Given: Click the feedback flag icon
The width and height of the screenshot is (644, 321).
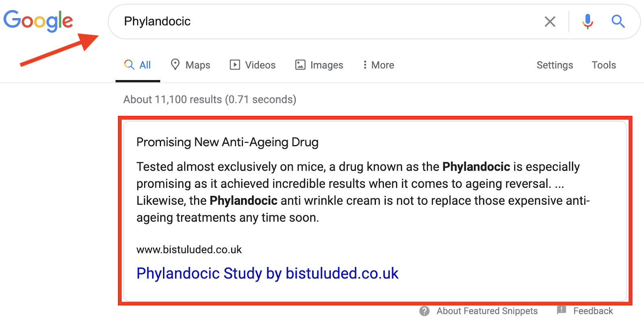Looking at the screenshot, I should [561, 310].
